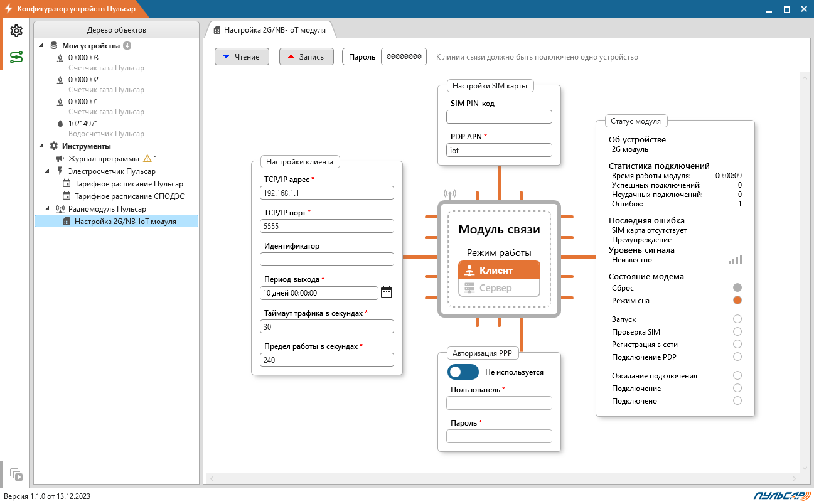This screenshot has height=504, width=814.
Task: Switch to Настройка 2G/NB-IoT модуля tab
Action: (270, 30)
